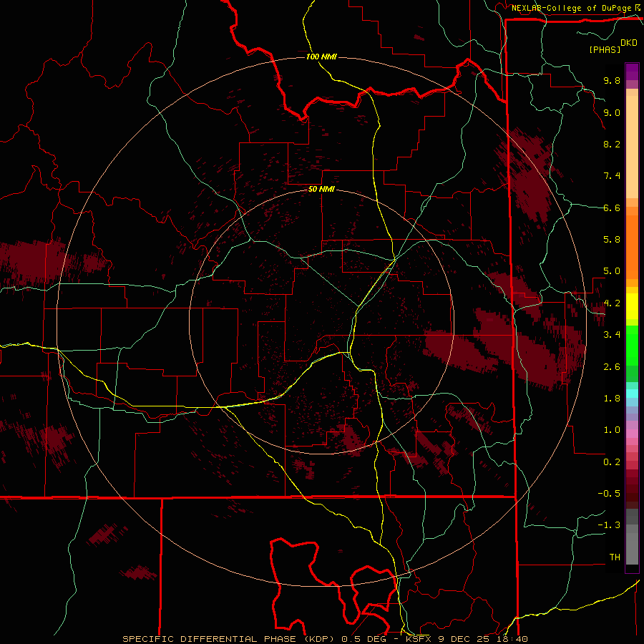This screenshot has width=644, height=644.
Task: Click the 1.8 value on the color scale
Action: coord(612,399)
